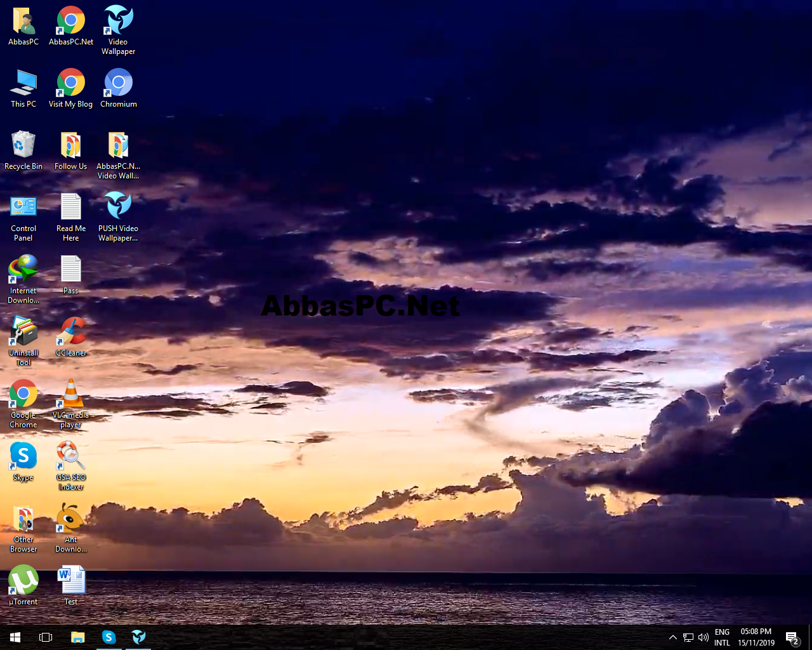This screenshot has width=812, height=650.
Task: Launch the Ant Download Manager shortcut
Action: point(71,528)
